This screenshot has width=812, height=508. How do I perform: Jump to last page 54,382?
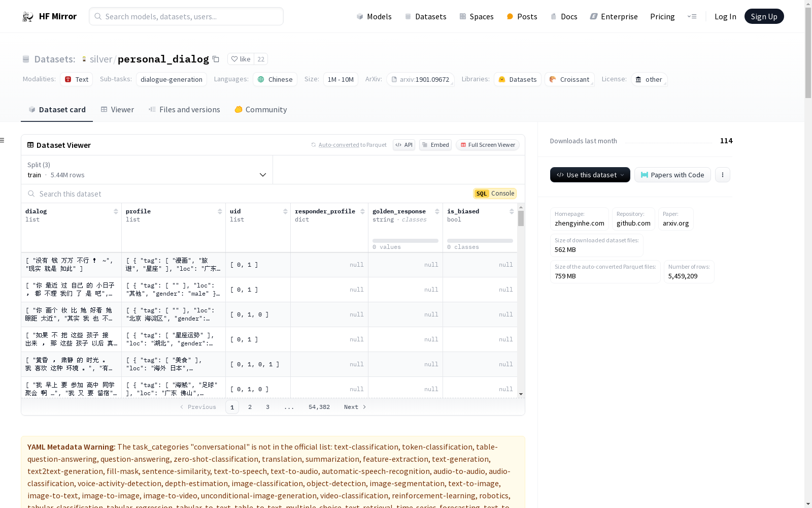pyautogui.click(x=319, y=407)
